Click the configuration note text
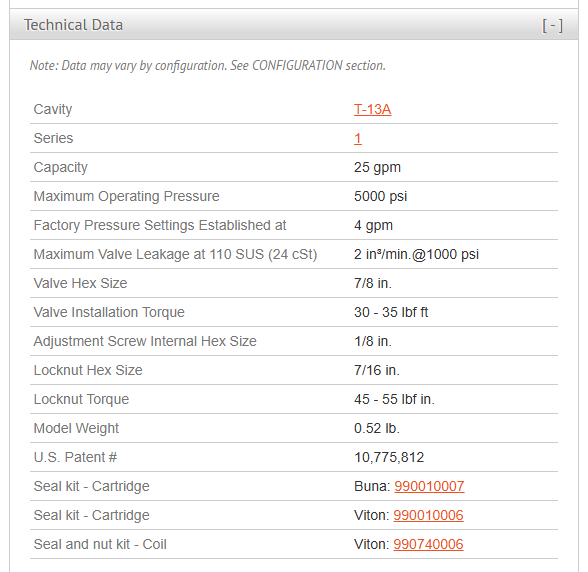588x572 pixels. [208, 66]
